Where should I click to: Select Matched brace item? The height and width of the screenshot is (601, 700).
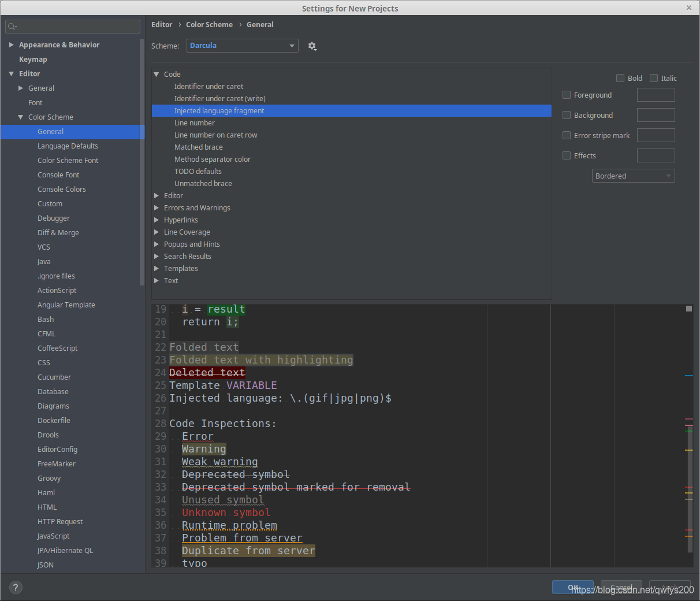(x=199, y=147)
